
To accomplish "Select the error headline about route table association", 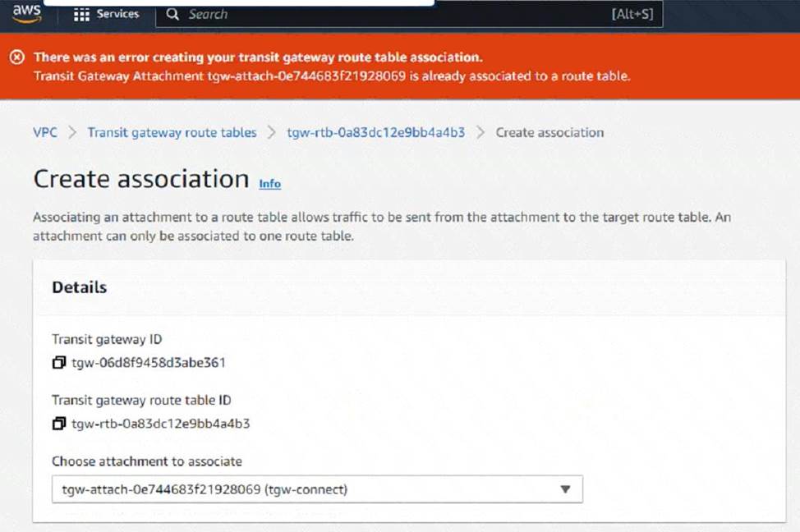I will pyautogui.click(x=258, y=57).
